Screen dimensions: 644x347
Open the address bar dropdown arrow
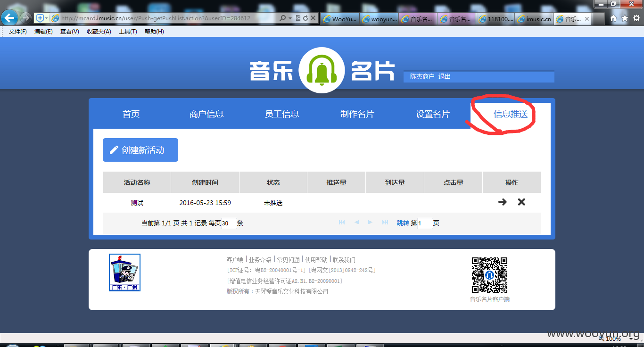tap(289, 18)
